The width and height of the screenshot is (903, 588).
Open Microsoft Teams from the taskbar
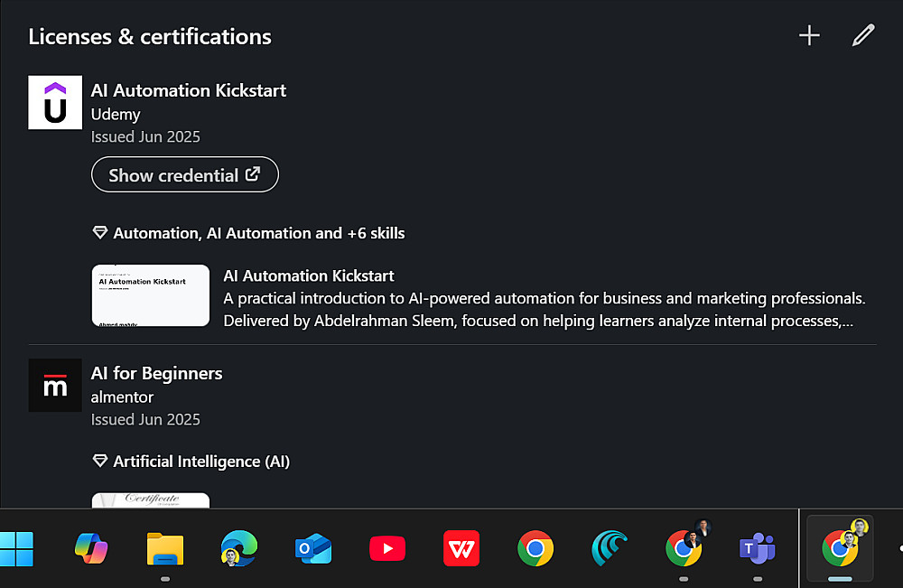point(758,547)
